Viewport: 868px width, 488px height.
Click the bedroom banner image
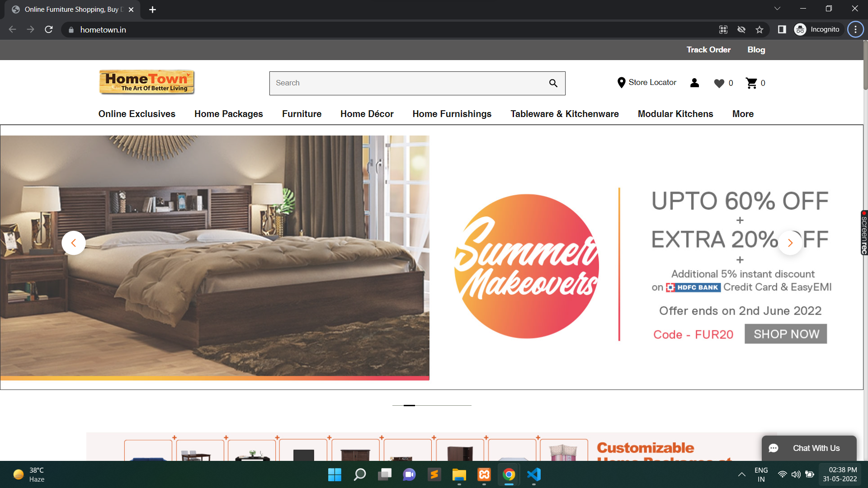point(215,258)
